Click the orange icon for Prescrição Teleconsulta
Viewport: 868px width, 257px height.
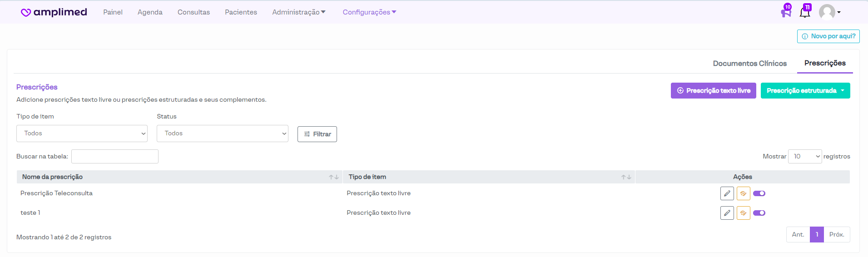[743, 193]
